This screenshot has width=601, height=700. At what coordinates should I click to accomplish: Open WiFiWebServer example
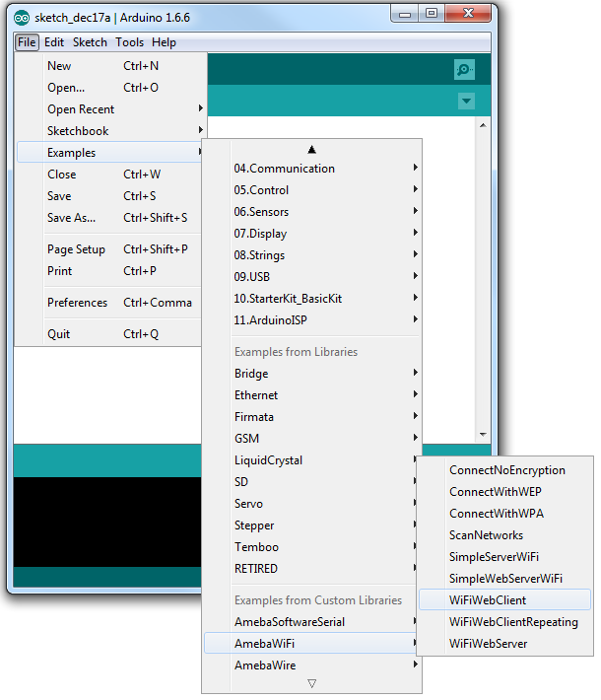point(504,644)
